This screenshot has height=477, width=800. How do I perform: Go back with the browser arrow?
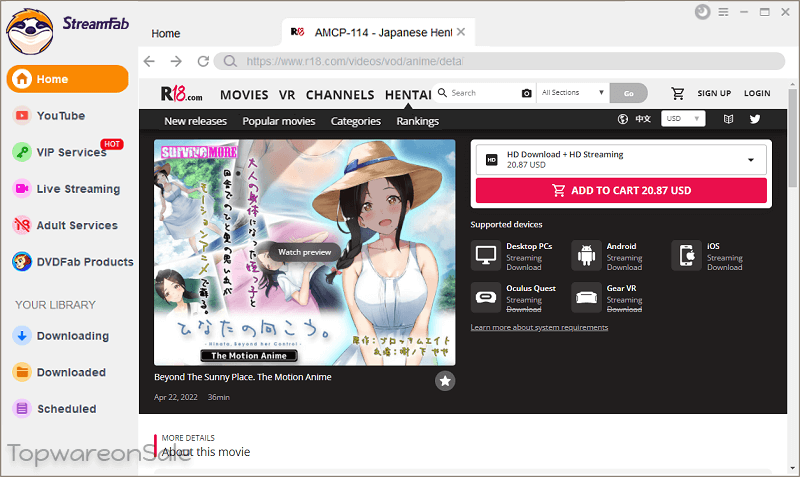(x=149, y=61)
